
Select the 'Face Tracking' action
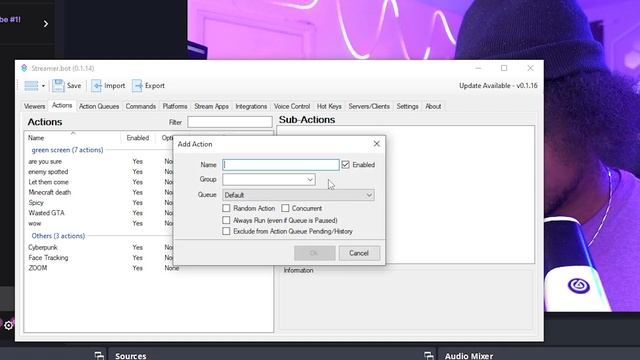tap(48, 258)
